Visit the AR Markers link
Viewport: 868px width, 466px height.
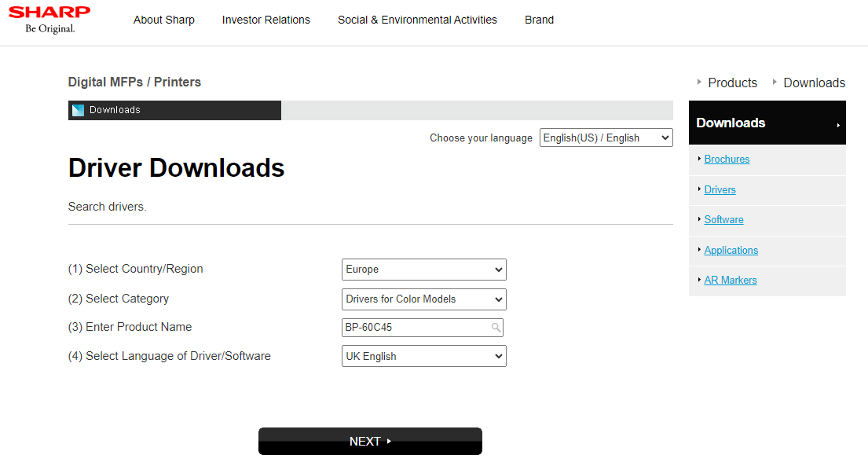(x=730, y=281)
